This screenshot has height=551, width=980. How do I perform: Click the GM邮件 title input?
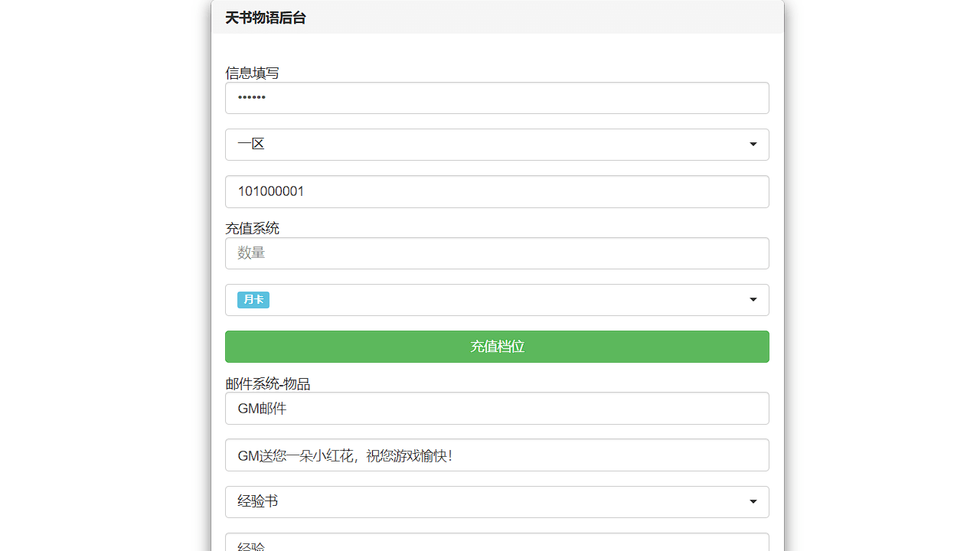point(497,408)
